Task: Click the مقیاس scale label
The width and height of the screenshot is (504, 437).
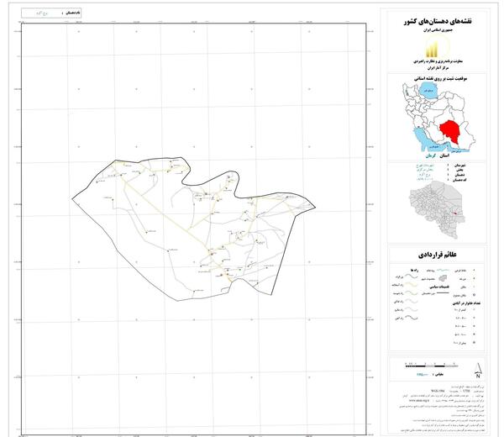Action: tap(438, 375)
